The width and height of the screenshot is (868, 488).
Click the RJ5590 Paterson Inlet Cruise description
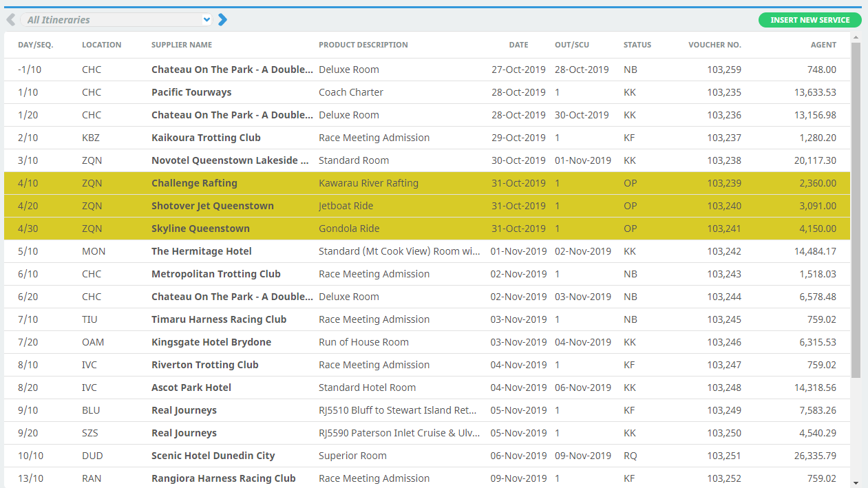pos(399,433)
